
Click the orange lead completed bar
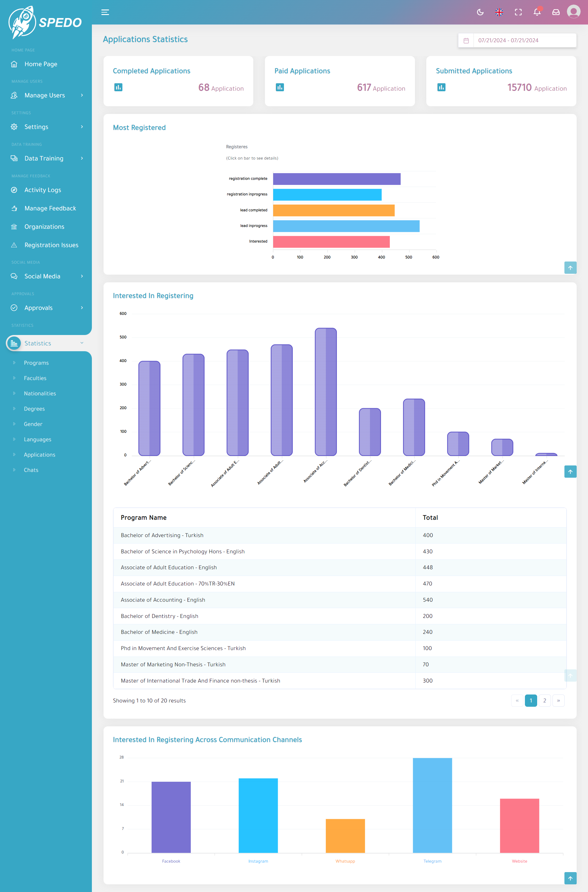(334, 210)
